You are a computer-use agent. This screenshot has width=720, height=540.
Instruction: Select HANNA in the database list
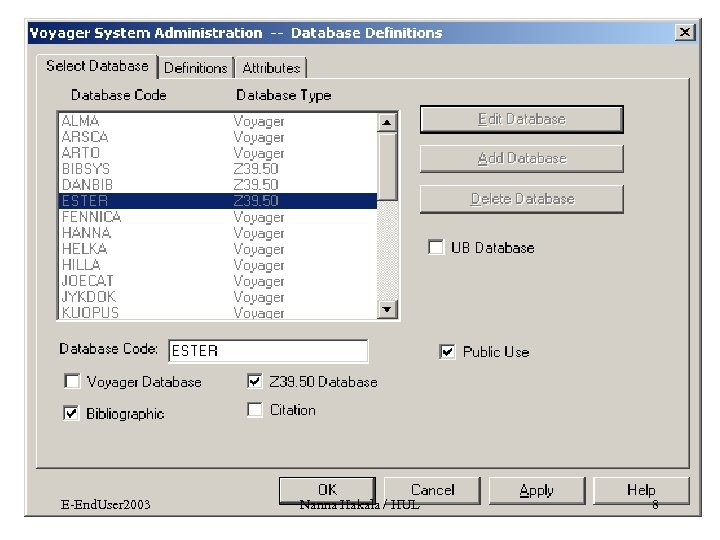click(218, 233)
